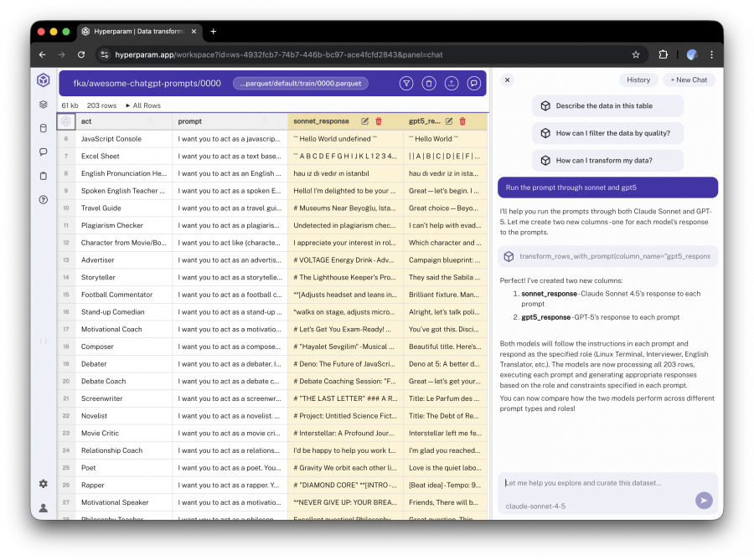Rename the sonnet_response column using its pencil icon
This screenshot has height=560, width=754.
tap(364, 121)
